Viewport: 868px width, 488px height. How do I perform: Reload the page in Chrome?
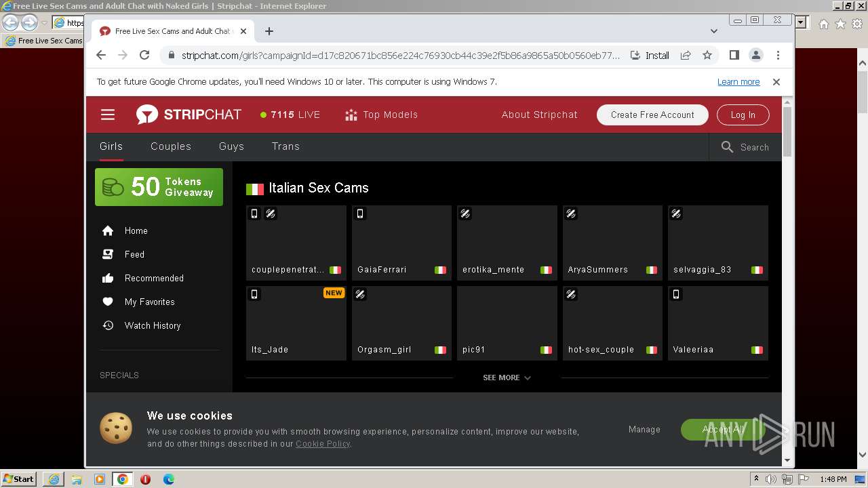pos(144,56)
